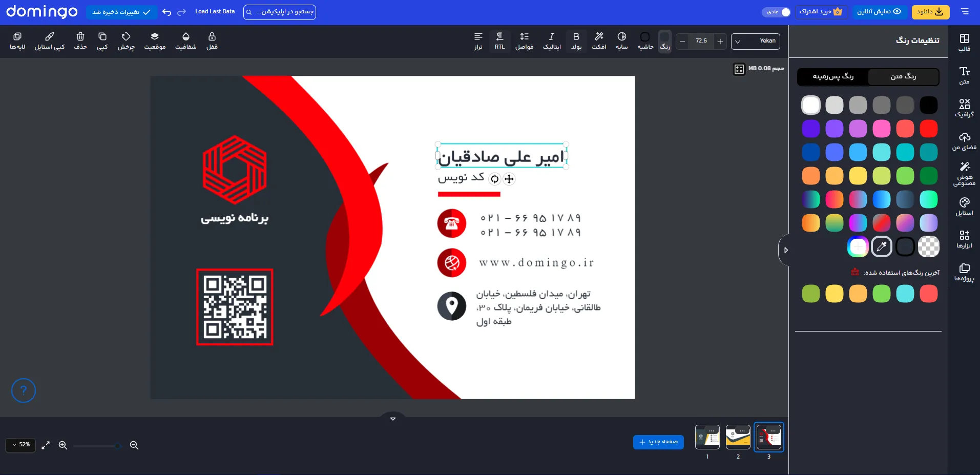Copy the element with the کپی icon

pos(102,41)
